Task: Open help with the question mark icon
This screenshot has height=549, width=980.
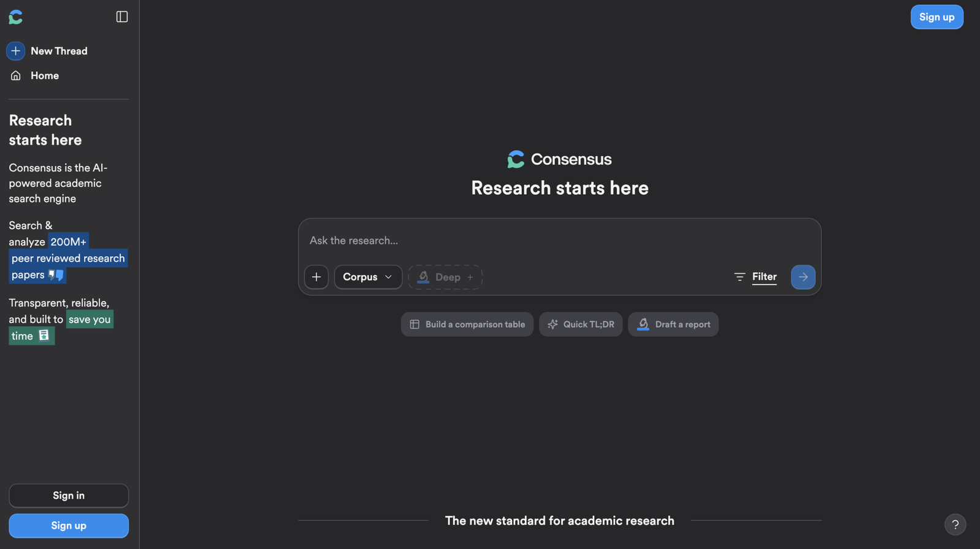Action: click(x=955, y=524)
